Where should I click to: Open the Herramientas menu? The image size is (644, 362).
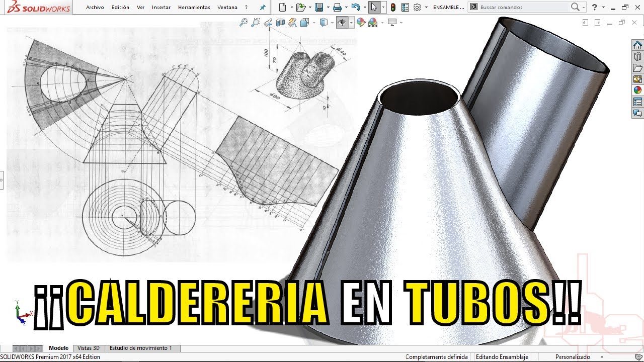point(194,8)
